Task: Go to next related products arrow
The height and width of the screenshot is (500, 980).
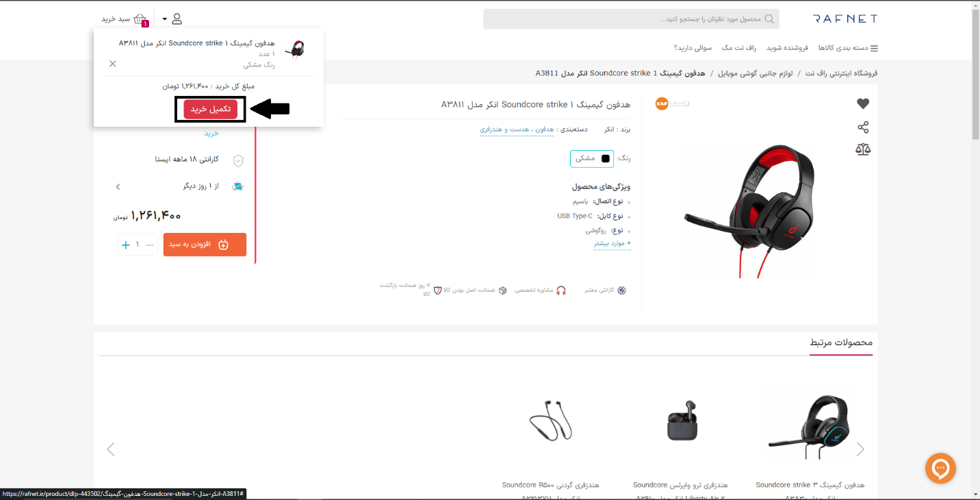Action: point(860,449)
